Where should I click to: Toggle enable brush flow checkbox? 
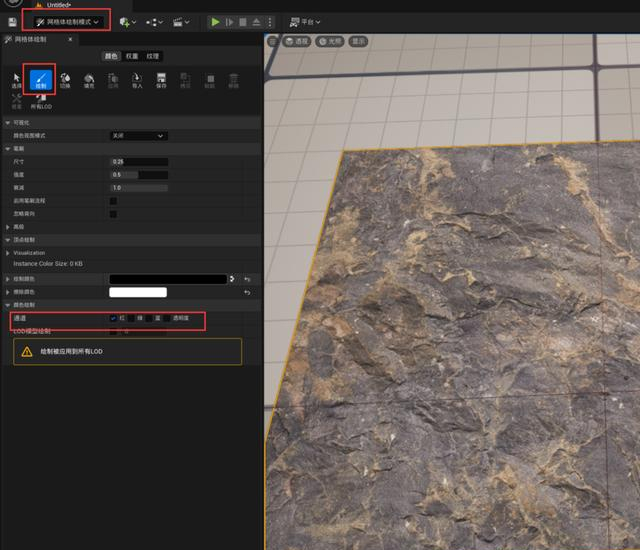[x=113, y=201]
